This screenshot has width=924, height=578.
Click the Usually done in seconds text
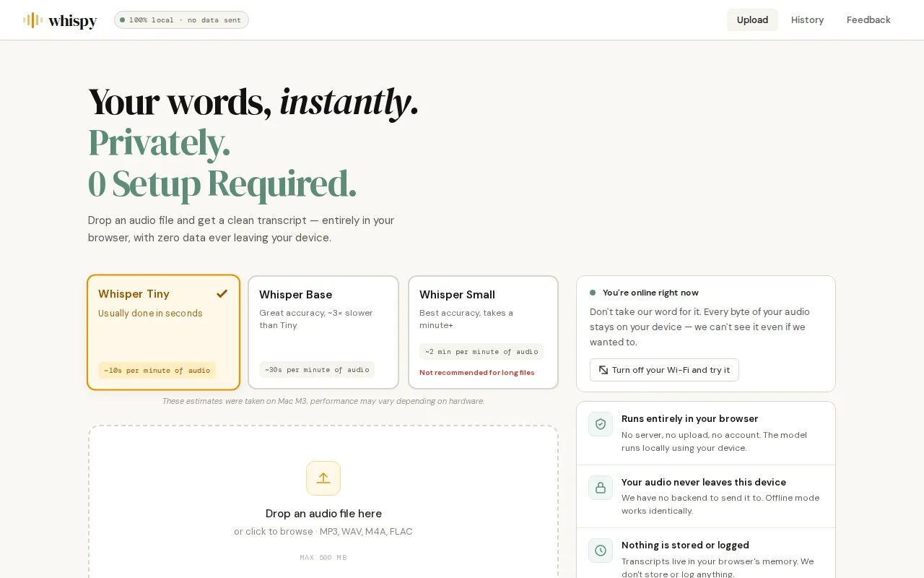click(x=150, y=314)
